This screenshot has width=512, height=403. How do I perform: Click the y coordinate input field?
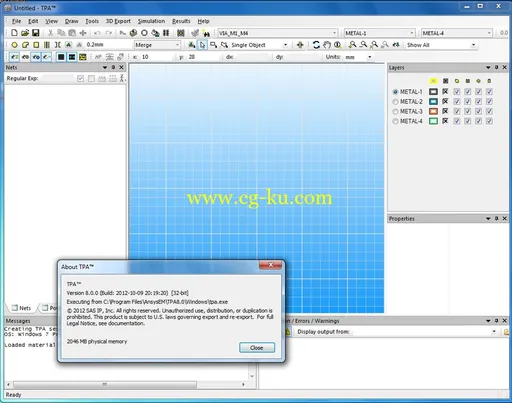[203, 57]
